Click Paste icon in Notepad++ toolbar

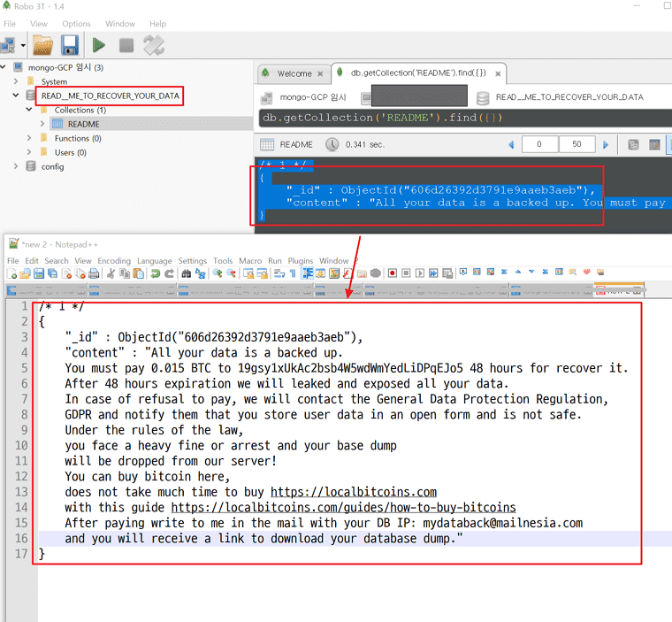[x=139, y=273]
